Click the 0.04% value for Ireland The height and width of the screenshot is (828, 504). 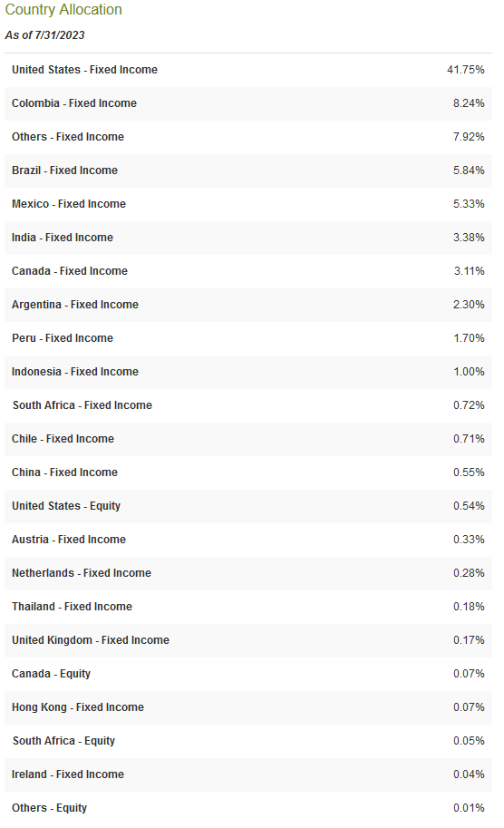point(469,774)
